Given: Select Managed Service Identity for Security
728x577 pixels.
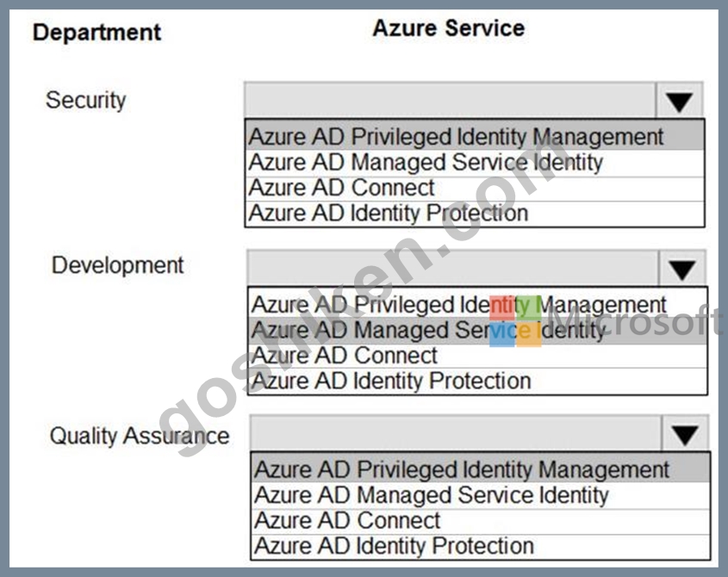Looking at the screenshot, I should pos(475,163).
